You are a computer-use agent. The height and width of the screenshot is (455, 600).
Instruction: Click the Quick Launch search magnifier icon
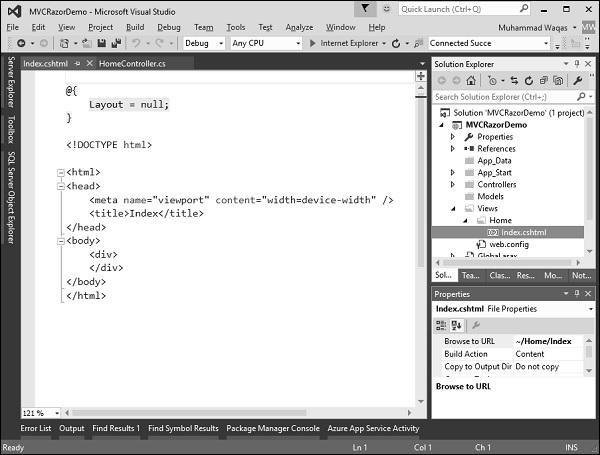pyautogui.click(x=524, y=8)
